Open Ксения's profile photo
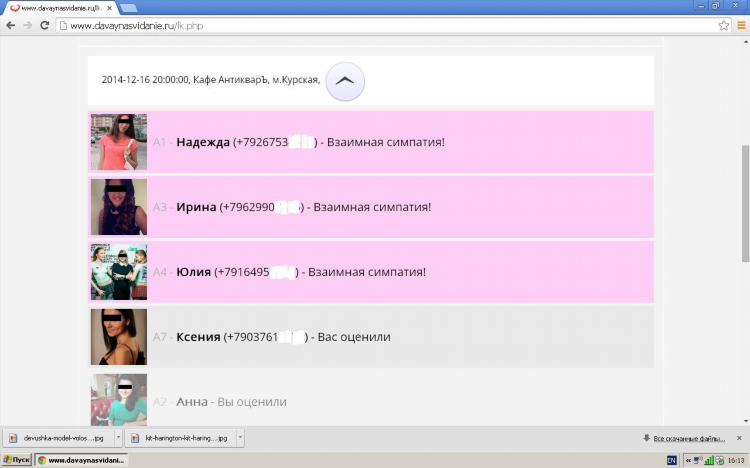 [x=119, y=336]
